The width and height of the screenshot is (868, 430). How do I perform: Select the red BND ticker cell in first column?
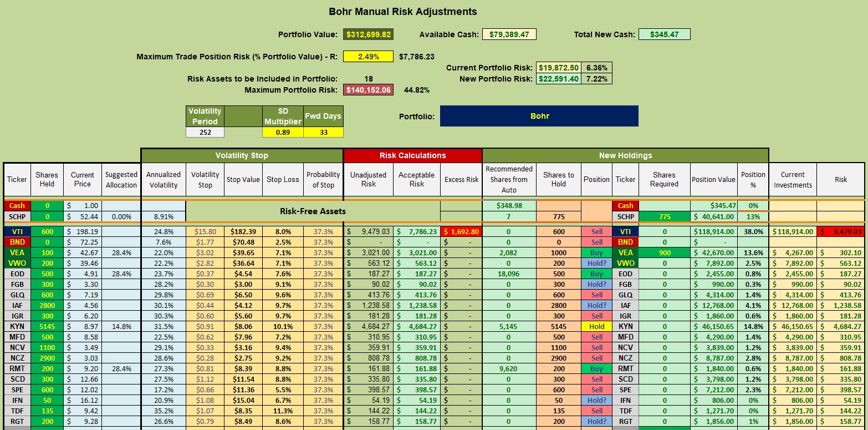point(17,242)
